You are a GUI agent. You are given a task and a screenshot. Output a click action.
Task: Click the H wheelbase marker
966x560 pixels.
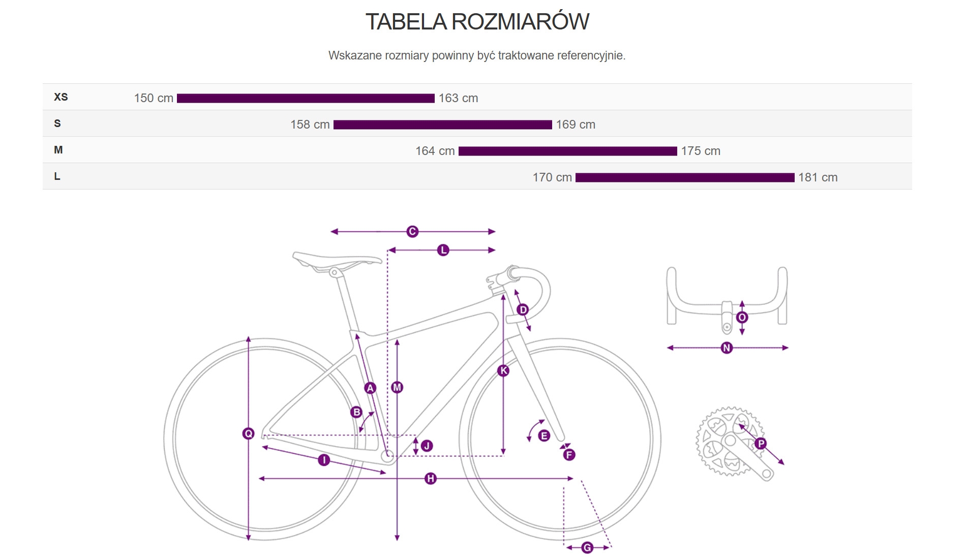click(x=431, y=478)
